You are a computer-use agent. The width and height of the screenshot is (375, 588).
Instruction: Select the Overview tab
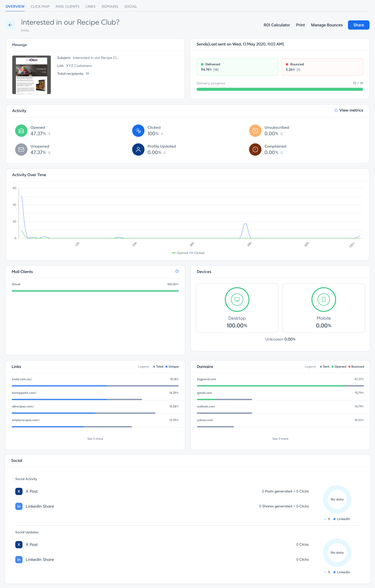pos(15,6)
